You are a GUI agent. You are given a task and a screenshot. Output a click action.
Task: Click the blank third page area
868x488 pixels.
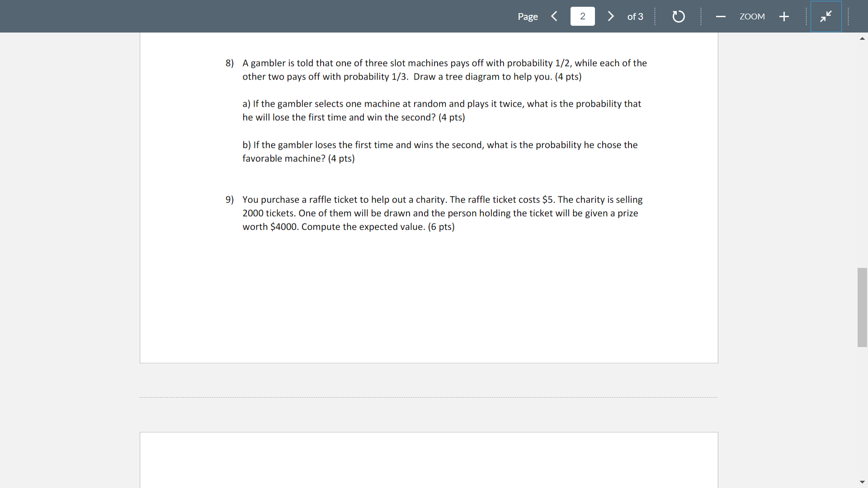429,460
